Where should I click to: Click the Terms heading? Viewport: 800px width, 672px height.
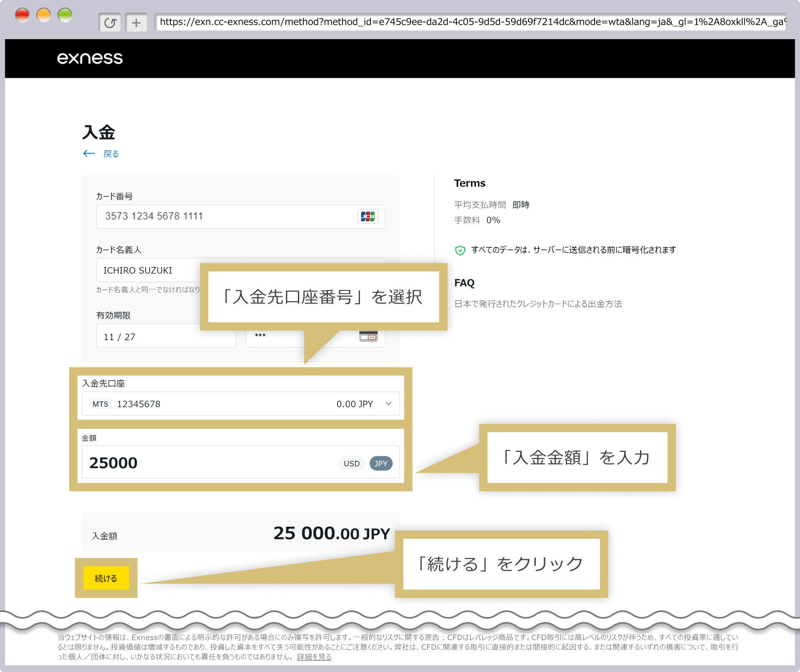[470, 183]
